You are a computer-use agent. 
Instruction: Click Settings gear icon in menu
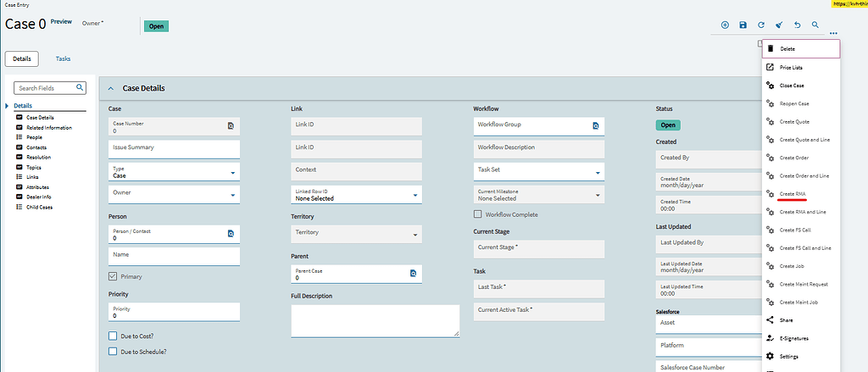click(x=770, y=356)
